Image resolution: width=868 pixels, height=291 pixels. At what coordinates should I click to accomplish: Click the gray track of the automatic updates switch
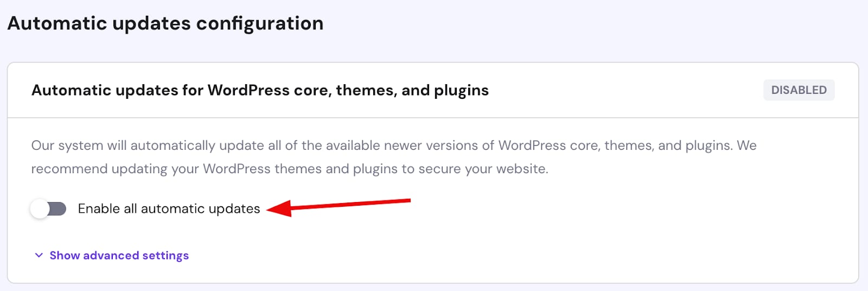click(x=58, y=208)
